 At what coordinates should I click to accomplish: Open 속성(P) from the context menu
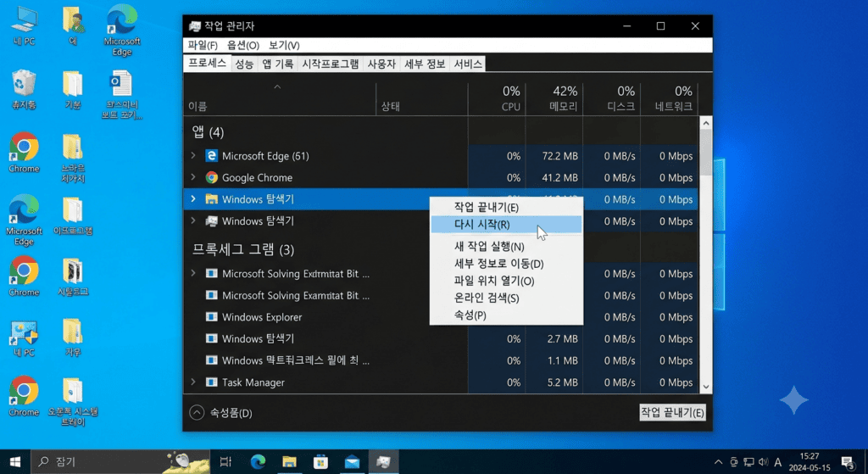[x=506, y=315]
